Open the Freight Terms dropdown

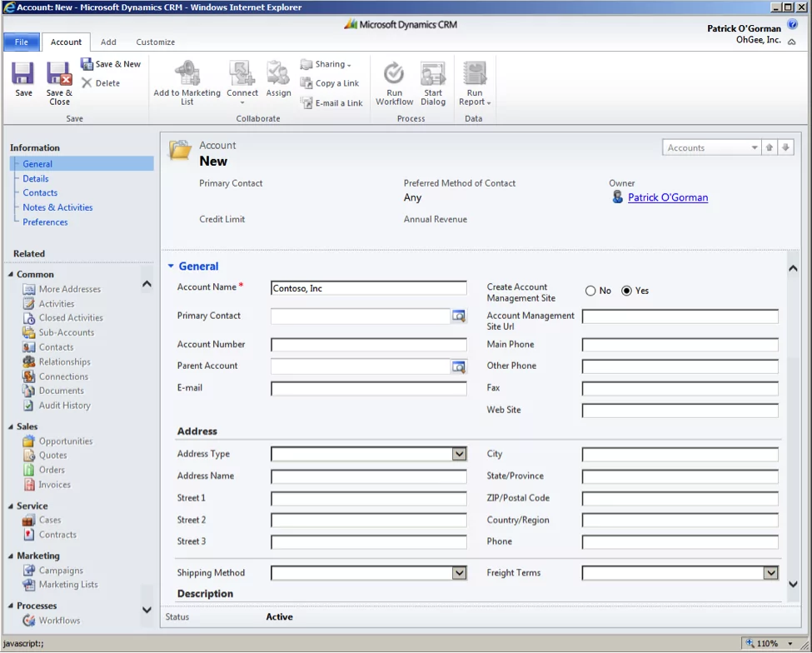(x=771, y=573)
